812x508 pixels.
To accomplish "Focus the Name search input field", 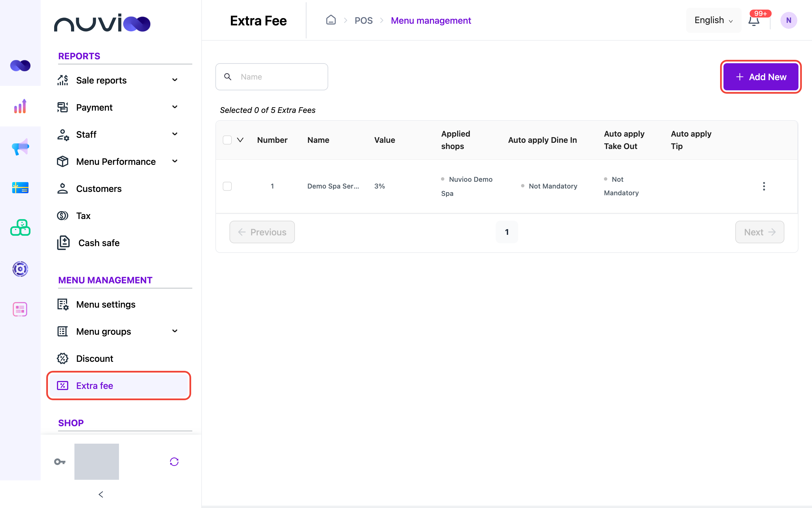I will pos(272,76).
